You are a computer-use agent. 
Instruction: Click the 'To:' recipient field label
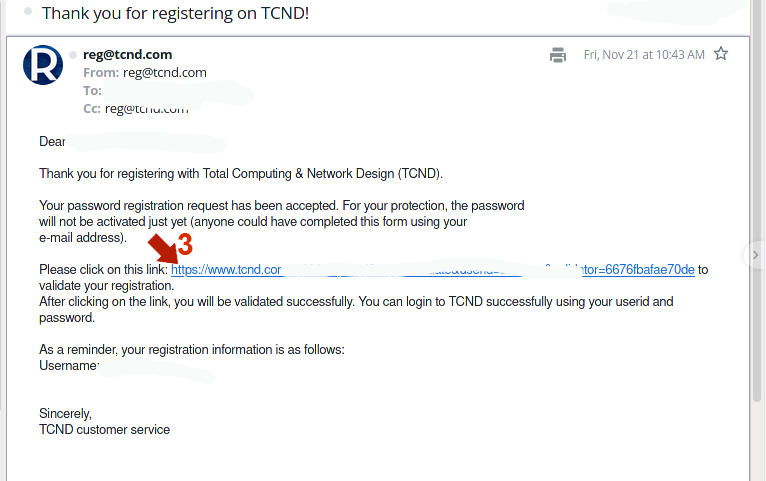click(x=93, y=90)
